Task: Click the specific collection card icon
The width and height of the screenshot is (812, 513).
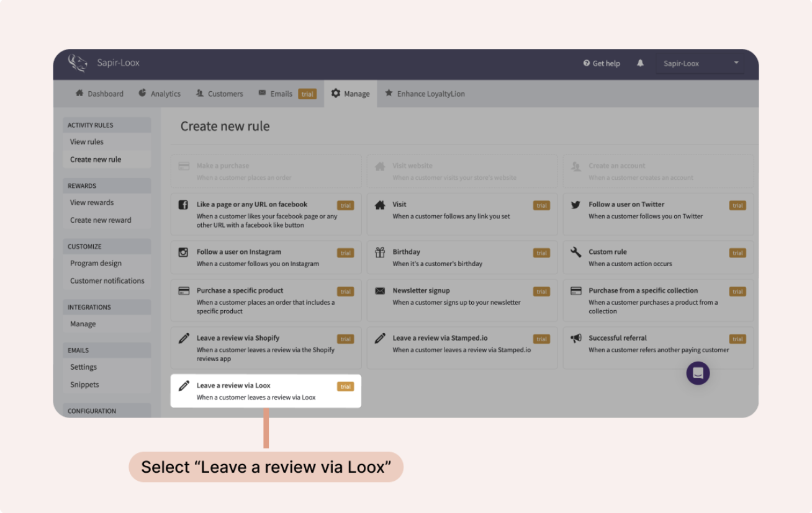Action: coord(576,291)
